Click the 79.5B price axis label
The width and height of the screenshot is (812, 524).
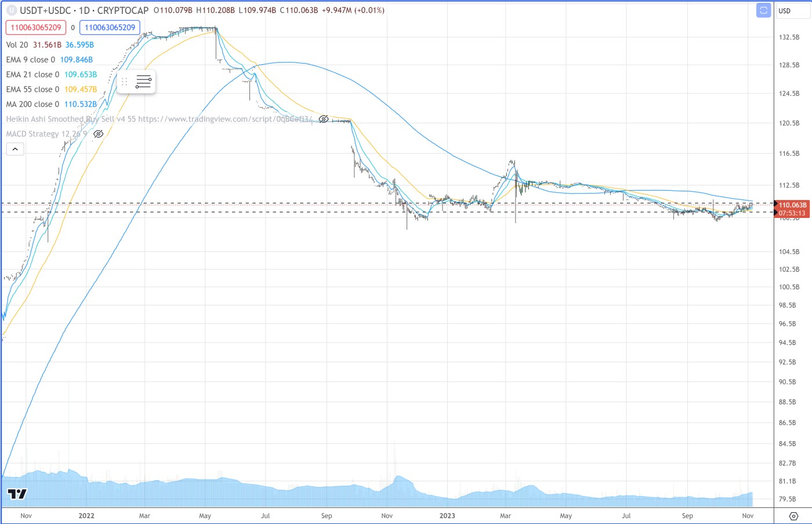coord(787,499)
